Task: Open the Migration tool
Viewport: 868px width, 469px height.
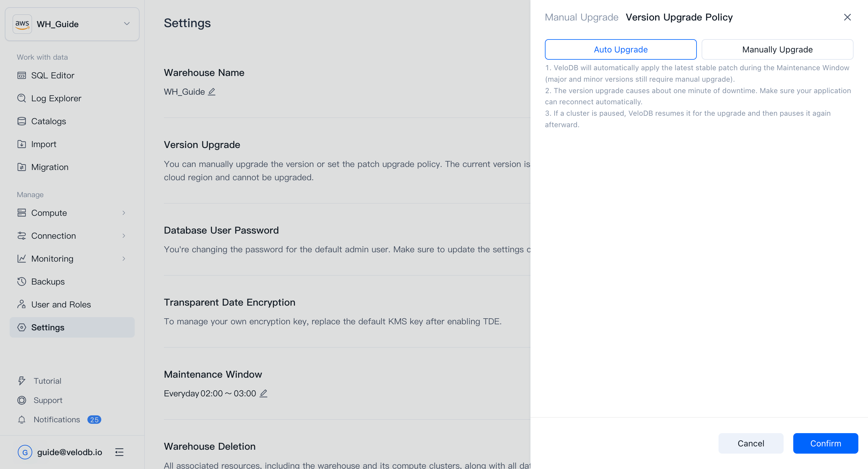Action: point(50,167)
